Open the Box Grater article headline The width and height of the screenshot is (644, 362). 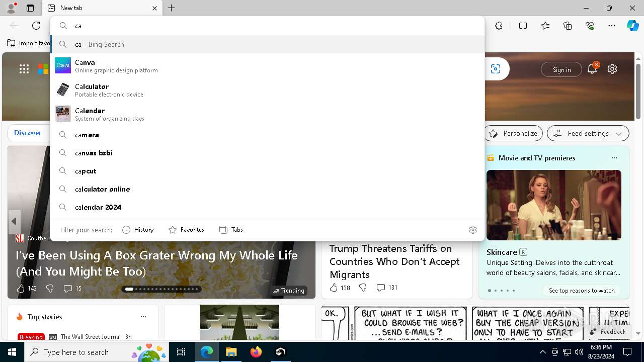pyautogui.click(x=156, y=263)
